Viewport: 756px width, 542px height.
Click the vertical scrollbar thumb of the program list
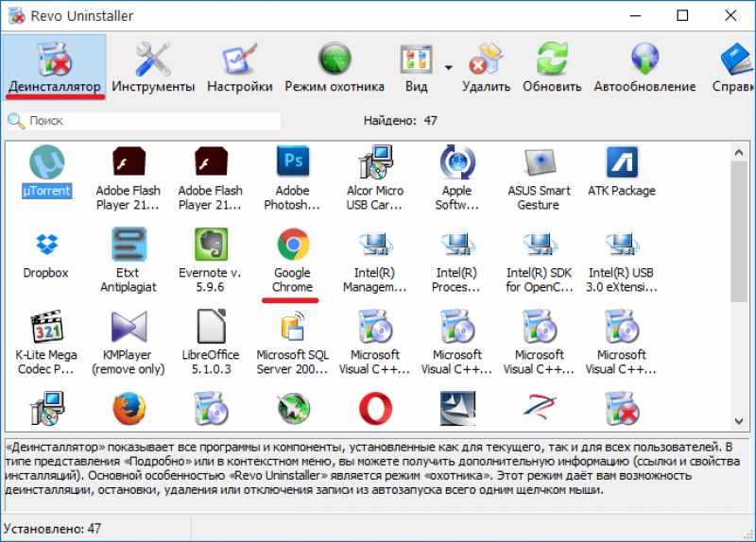click(x=739, y=231)
